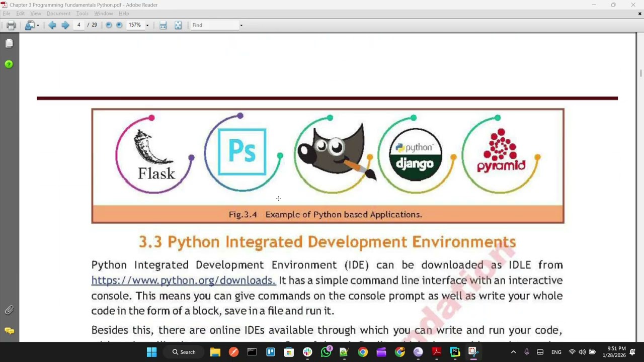Screen dimensions: 644x362
Task: Open File Explorer from the taskbar
Action: [x=215, y=352]
